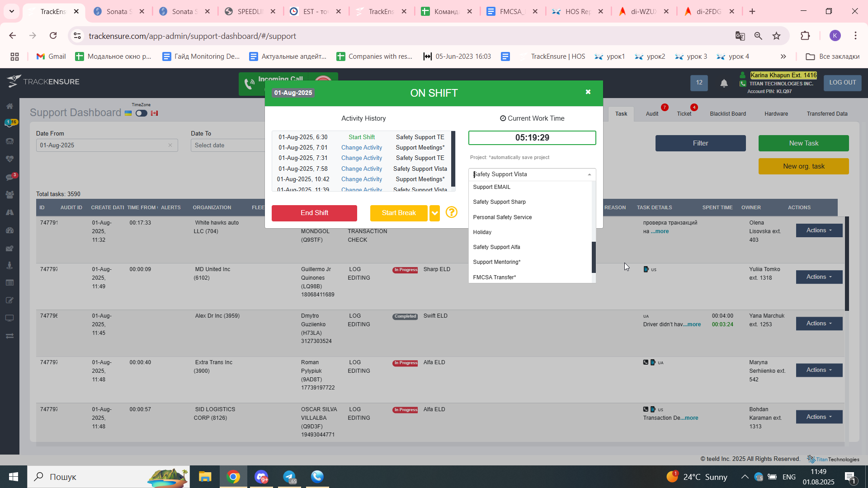
Task: Select Support EMAIL from project list
Action: tap(530, 187)
